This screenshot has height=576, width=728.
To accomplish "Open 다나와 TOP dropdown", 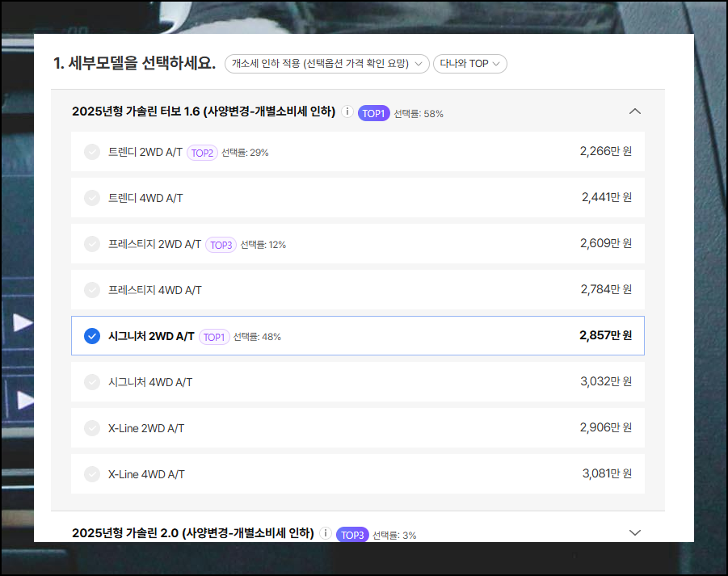I will pos(470,64).
